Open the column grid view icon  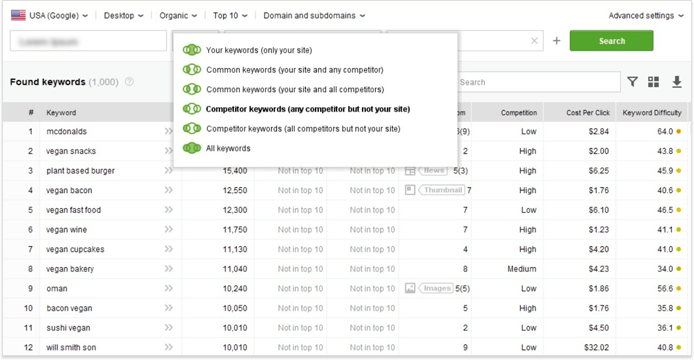point(654,82)
